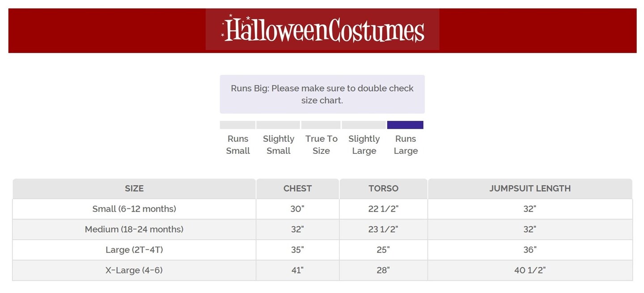644x293 pixels.
Task: Click the HalloweenCostumes logo
Action: (322, 30)
